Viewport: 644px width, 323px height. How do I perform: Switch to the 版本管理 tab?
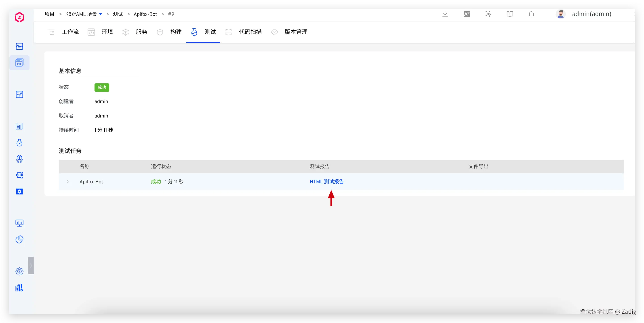[x=296, y=32]
